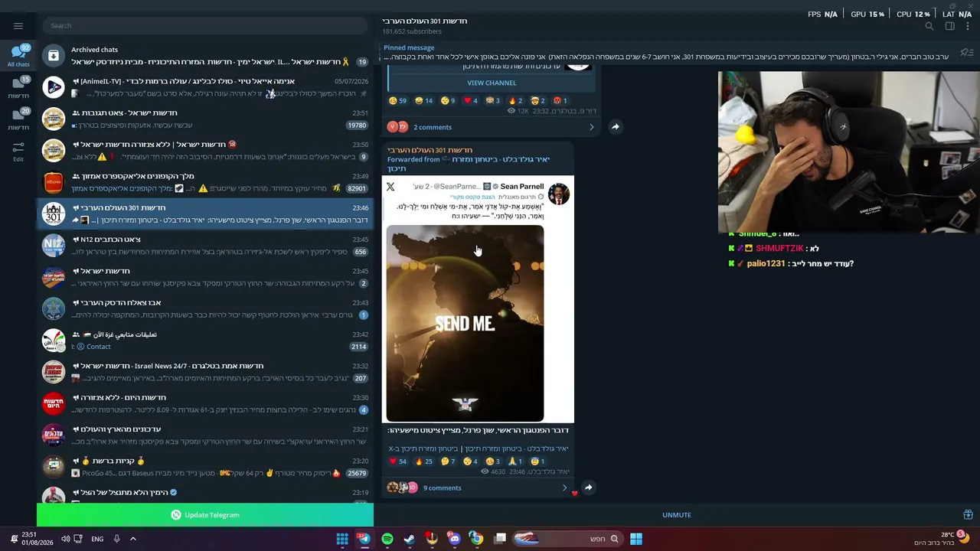980x551 pixels.
Task: Show the pinned messages list icon
Action: click(967, 52)
